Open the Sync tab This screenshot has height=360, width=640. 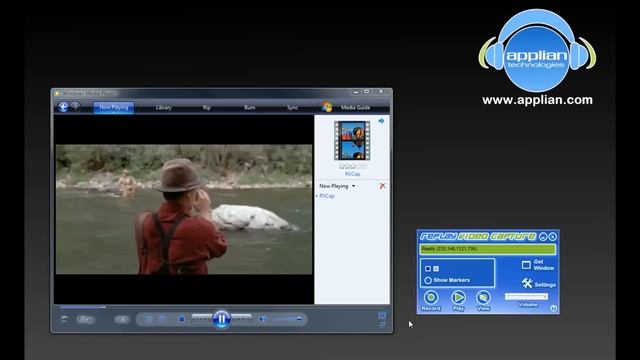pyautogui.click(x=292, y=108)
